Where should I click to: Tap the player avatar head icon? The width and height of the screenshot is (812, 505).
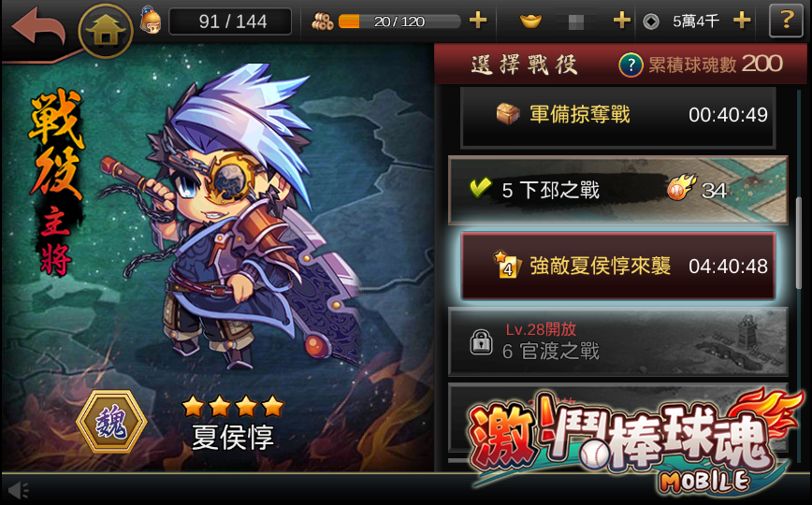tap(151, 21)
